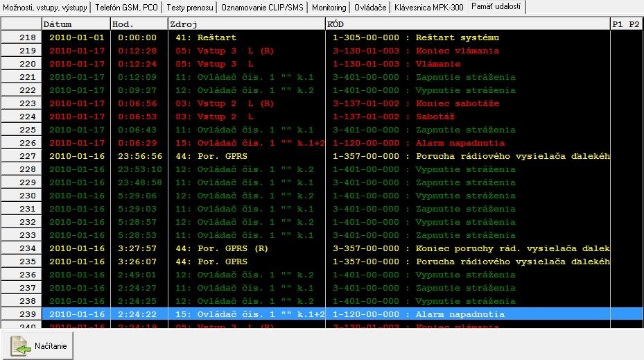Select row header 225

(21, 130)
